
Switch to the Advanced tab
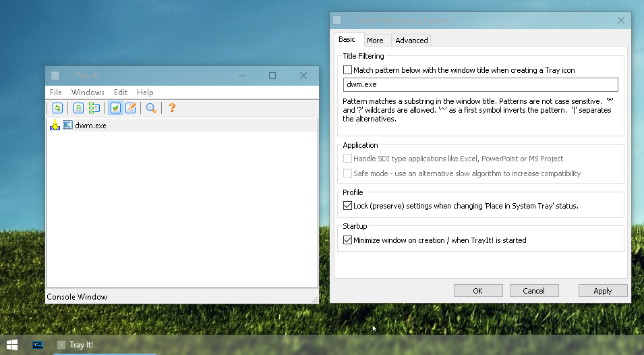tap(411, 40)
